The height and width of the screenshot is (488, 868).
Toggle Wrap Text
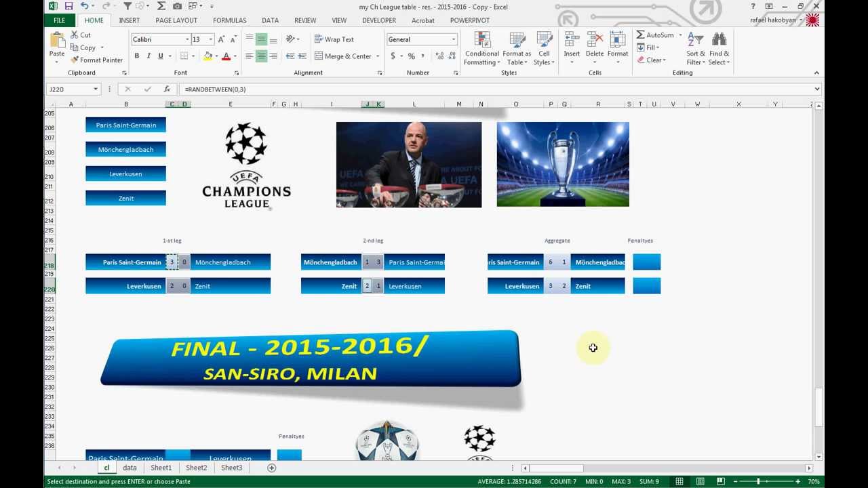coord(334,39)
